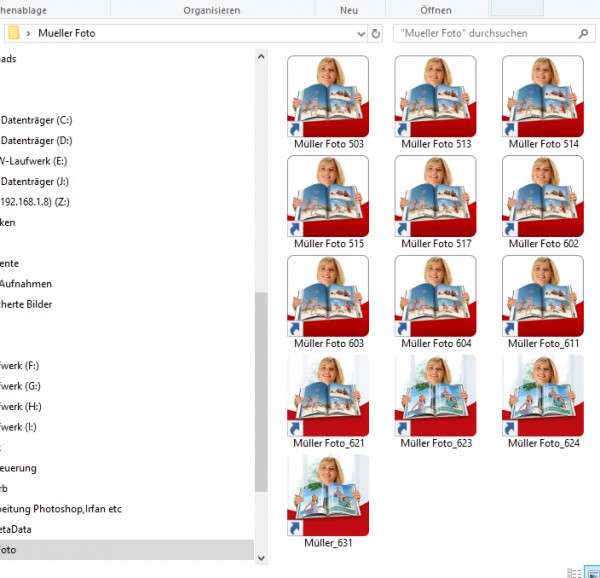600x578 pixels.
Task: Click the refresh icon beside address bar
Action: 375,33
